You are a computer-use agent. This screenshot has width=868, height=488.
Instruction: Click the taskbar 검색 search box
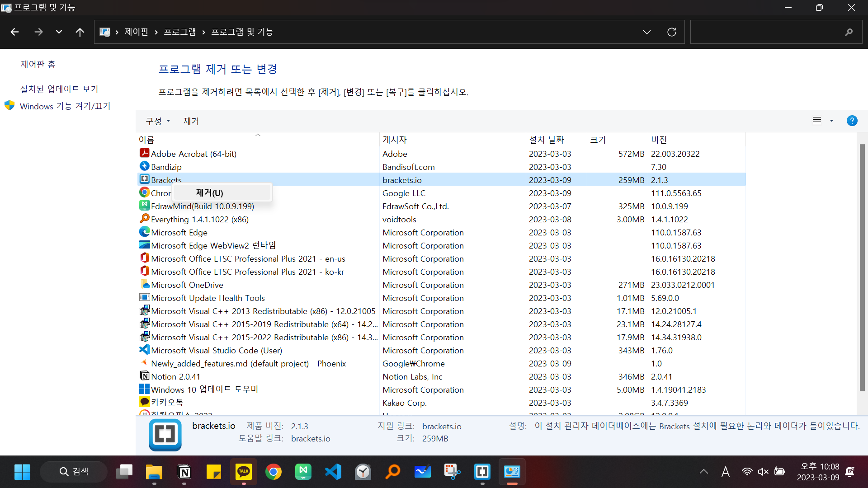[74, 472]
